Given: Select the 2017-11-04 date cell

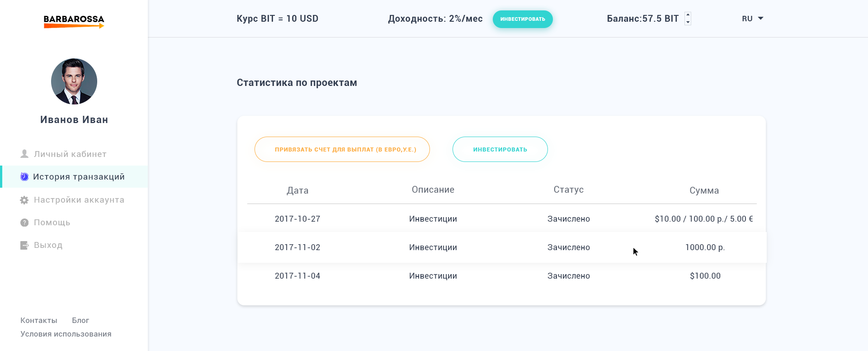Looking at the screenshot, I should [x=297, y=276].
